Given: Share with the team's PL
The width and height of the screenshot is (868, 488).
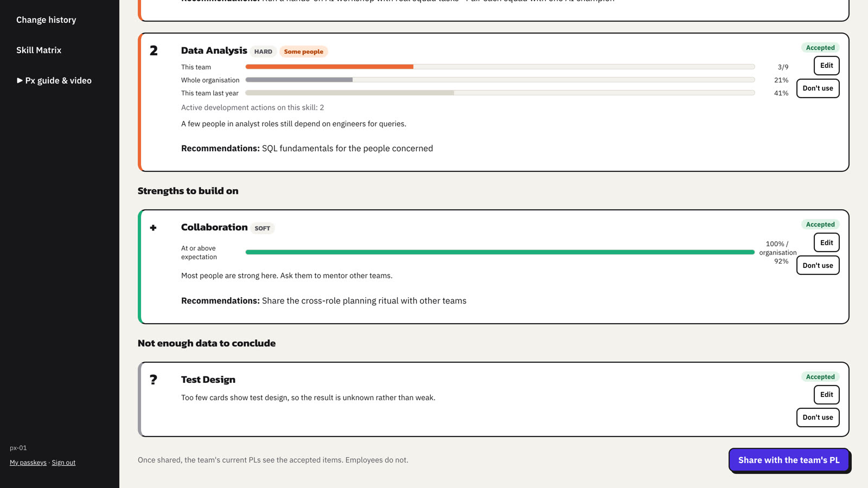Looking at the screenshot, I should 789,460.
